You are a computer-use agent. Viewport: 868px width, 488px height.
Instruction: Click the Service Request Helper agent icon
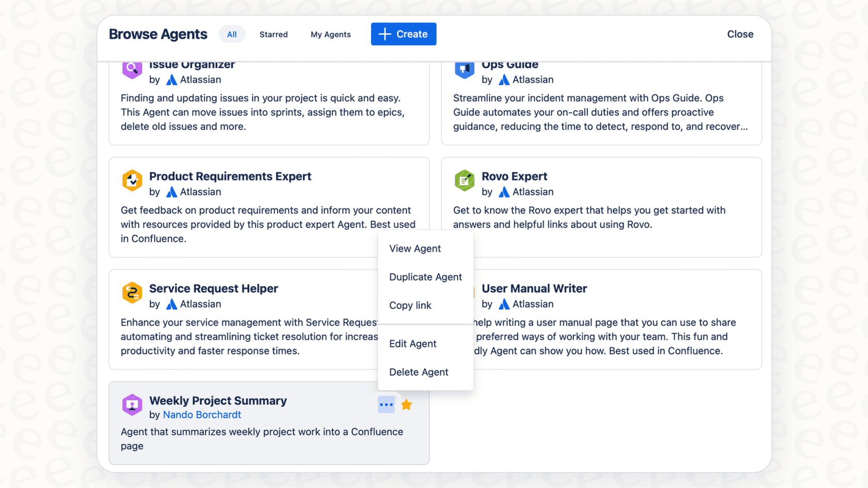(x=132, y=293)
